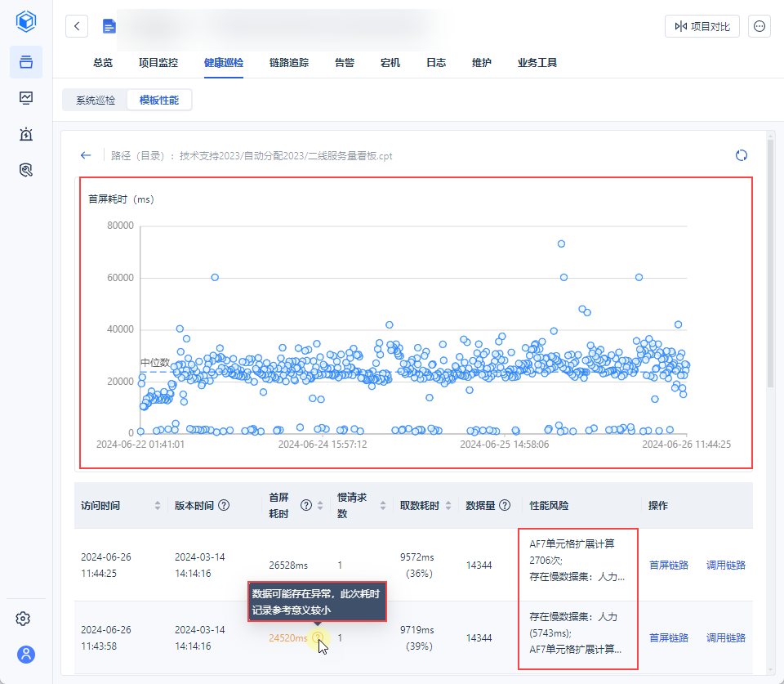Open the 项目监控 tab
Screen dimensions: 784x684
tap(158, 63)
